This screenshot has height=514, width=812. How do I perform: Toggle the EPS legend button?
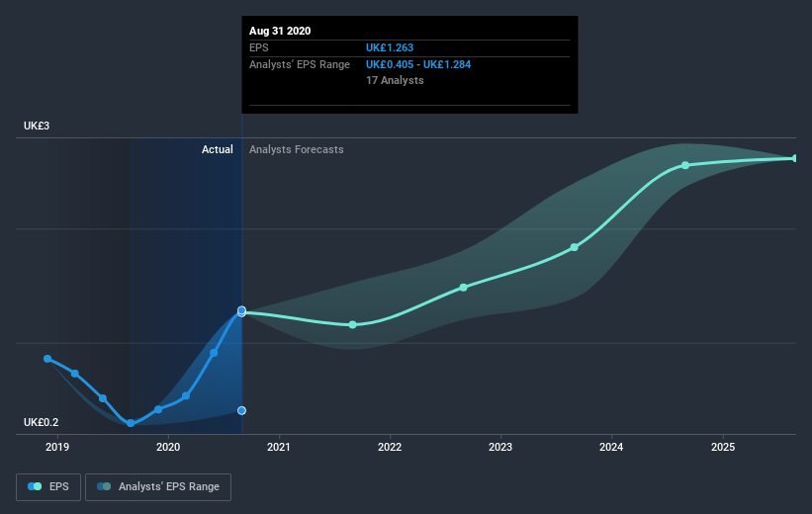click(48, 487)
